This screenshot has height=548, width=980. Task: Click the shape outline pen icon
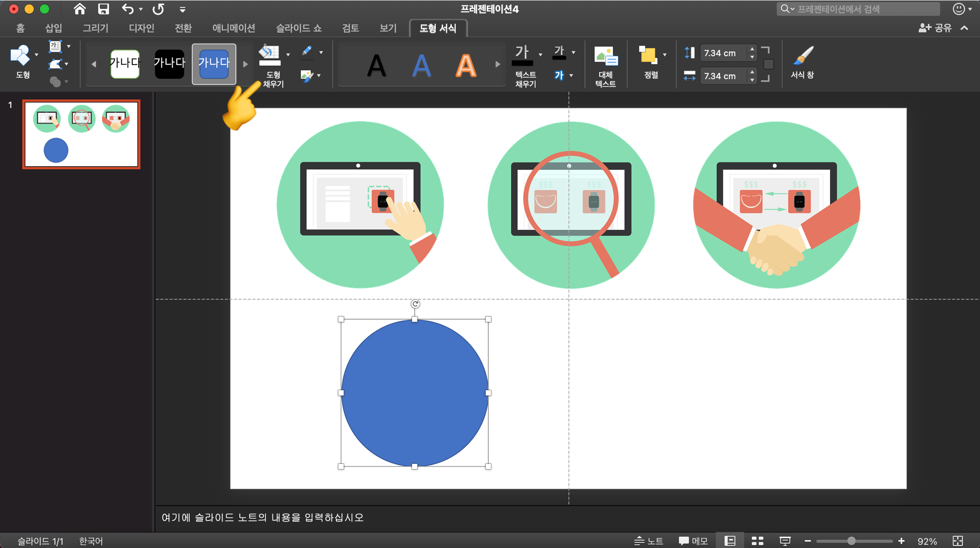(307, 51)
